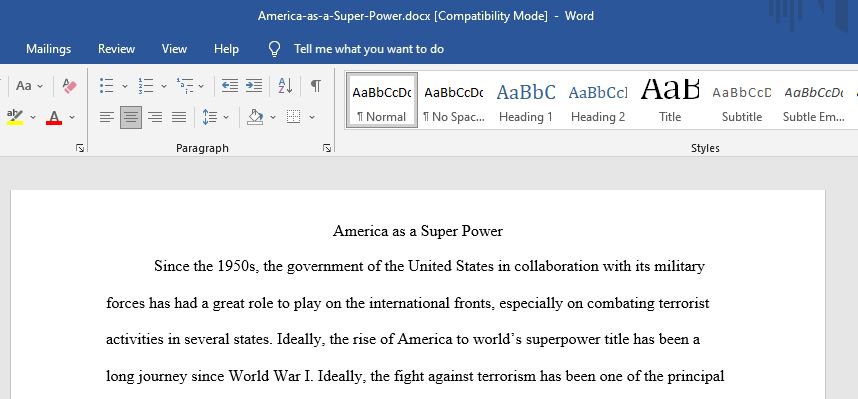Click the 'America as a Super Power' title
Image resolution: width=858 pixels, height=399 pixels.
(x=418, y=231)
